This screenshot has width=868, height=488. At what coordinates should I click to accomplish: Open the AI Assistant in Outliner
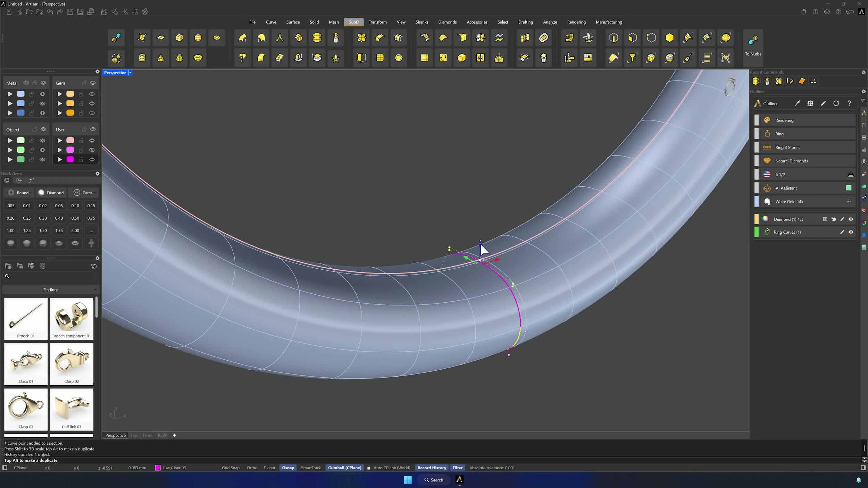(804, 188)
